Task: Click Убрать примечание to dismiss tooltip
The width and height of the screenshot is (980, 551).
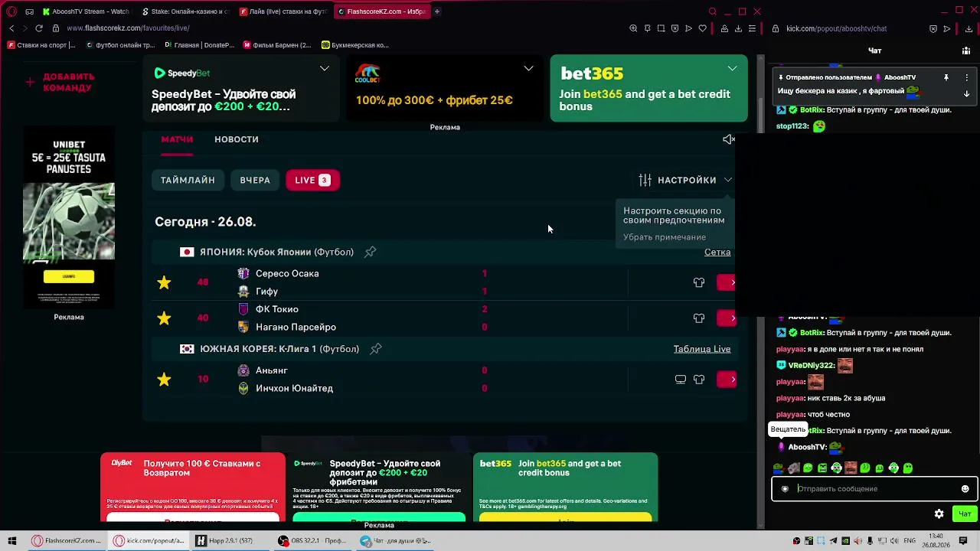Action: 665,237
